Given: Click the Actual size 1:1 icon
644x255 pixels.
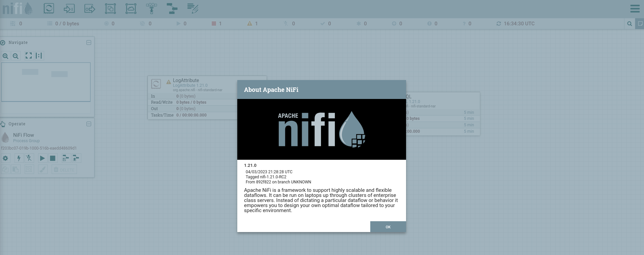Looking at the screenshot, I should click(39, 56).
